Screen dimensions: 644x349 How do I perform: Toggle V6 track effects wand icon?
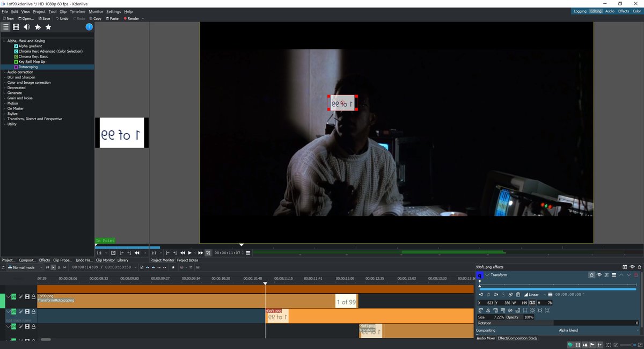pyautogui.click(x=21, y=296)
